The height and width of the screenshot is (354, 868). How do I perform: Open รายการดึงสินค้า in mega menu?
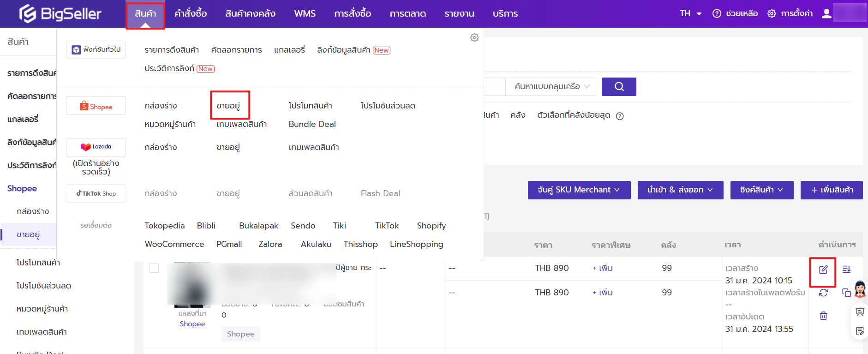pos(172,50)
